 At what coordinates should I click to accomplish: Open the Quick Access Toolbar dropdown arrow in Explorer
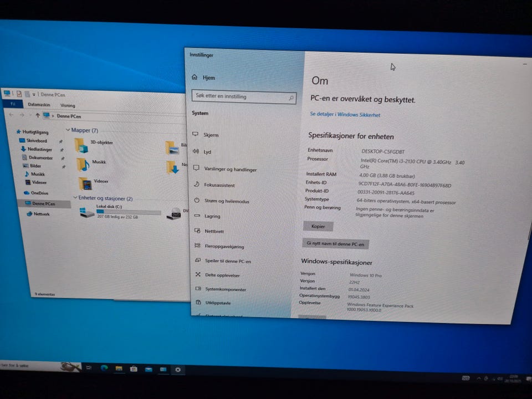(34, 94)
